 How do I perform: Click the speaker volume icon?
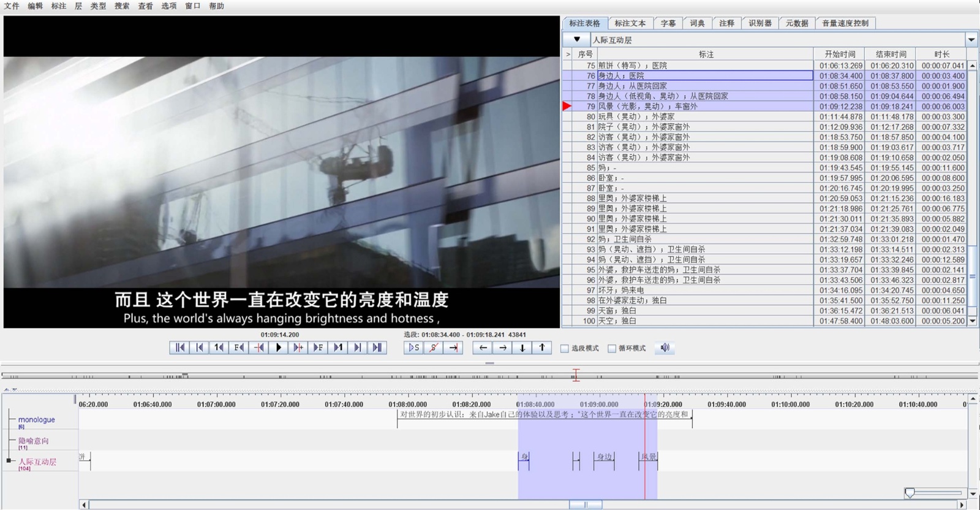click(665, 348)
